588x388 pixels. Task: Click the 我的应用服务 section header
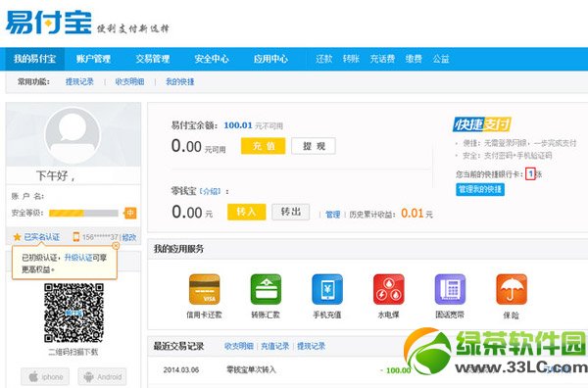pyautogui.click(x=178, y=249)
